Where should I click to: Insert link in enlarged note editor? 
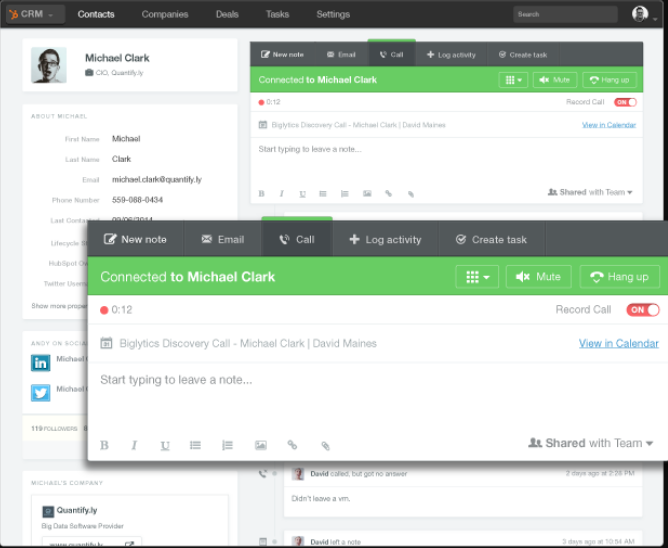pyautogui.click(x=292, y=445)
